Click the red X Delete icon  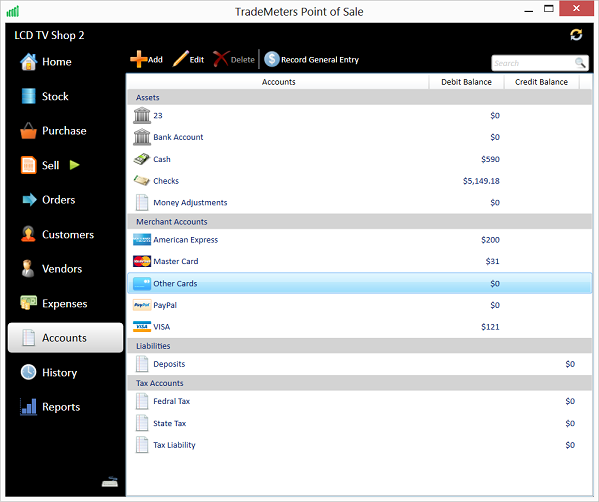(x=221, y=59)
